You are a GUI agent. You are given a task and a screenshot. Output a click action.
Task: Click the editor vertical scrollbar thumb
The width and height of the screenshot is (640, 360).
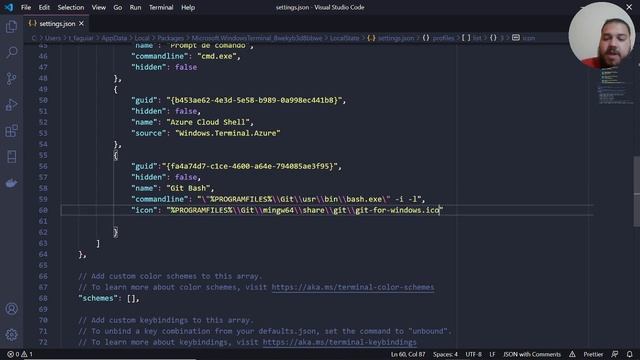coord(636,191)
